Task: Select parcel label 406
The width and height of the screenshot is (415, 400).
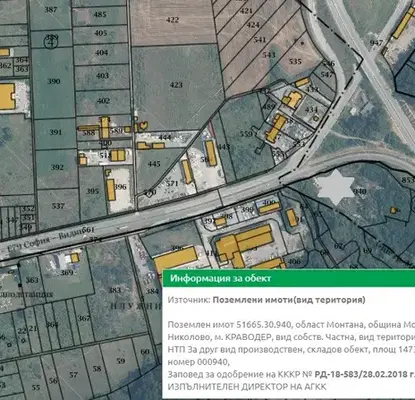Action: (x=294, y=261)
